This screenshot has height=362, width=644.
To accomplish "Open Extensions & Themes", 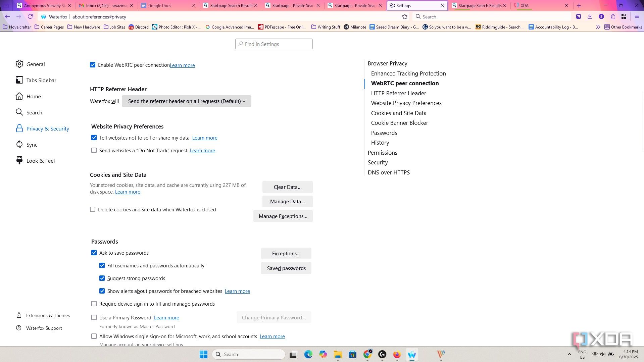I will (48, 315).
